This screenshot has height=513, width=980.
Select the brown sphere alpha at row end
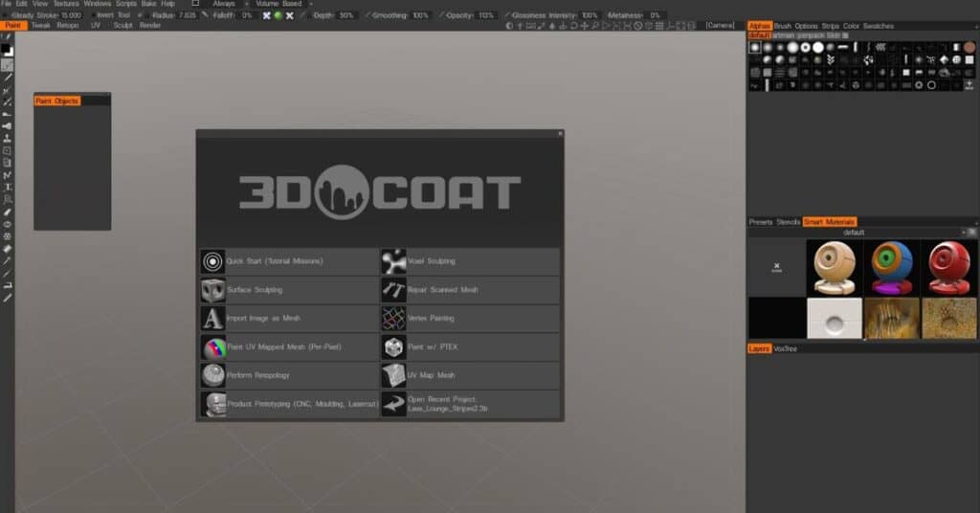969,48
